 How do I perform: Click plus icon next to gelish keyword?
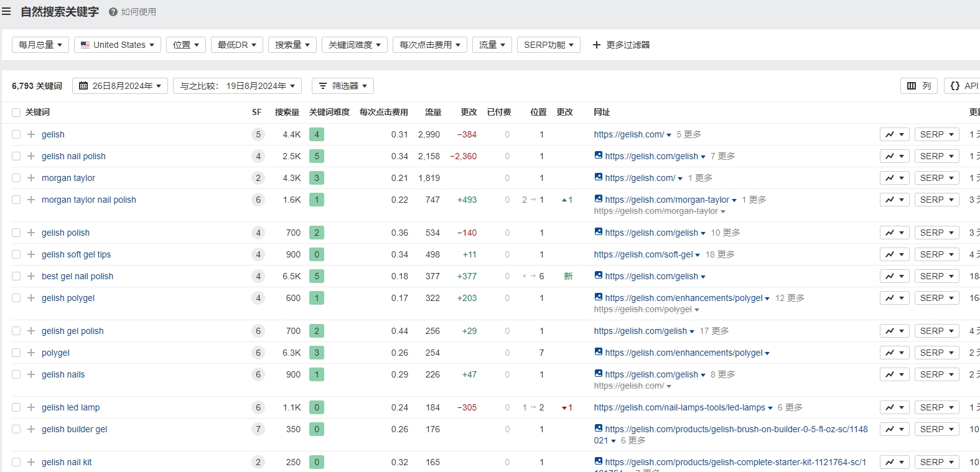click(x=31, y=134)
